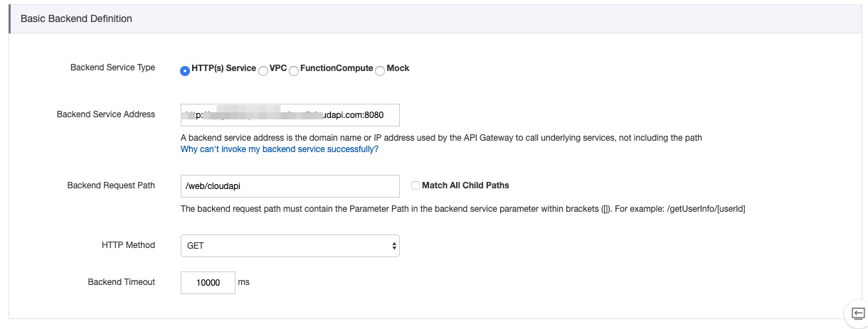This screenshot has width=868, height=329.
Task: Click the Backend Request Path label
Action: pyautogui.click(x=111, y=185)
